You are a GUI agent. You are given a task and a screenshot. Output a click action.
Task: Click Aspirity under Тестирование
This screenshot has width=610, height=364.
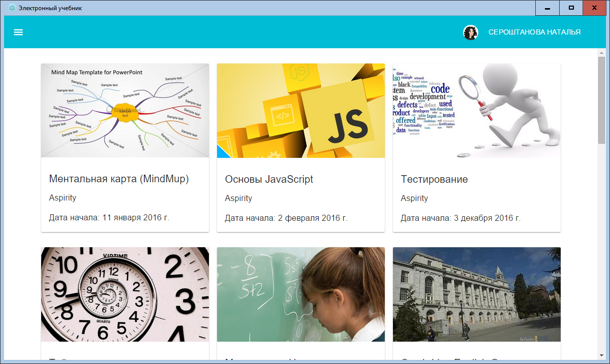tap(414, 198)
